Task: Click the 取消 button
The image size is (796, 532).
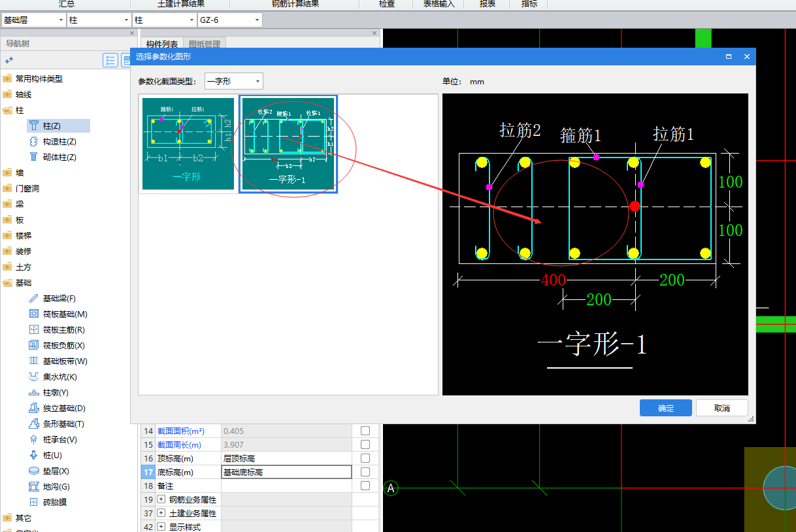Action: [722, 408]
